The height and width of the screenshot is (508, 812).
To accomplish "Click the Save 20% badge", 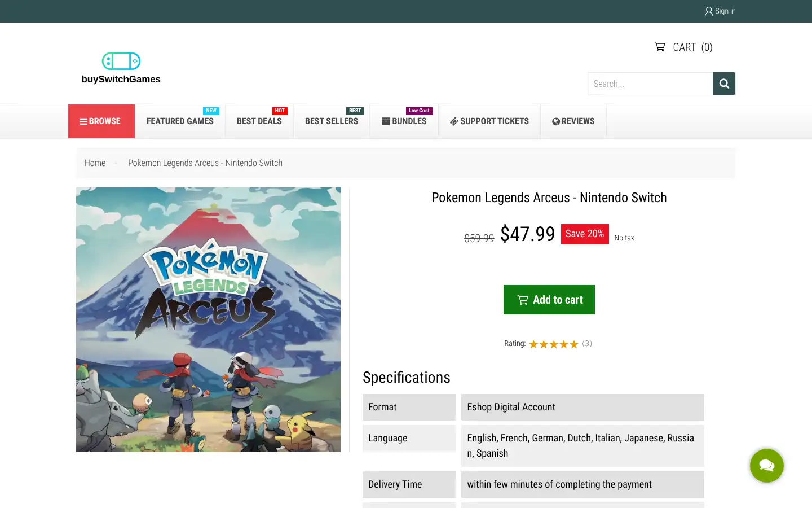I will 585,234.
